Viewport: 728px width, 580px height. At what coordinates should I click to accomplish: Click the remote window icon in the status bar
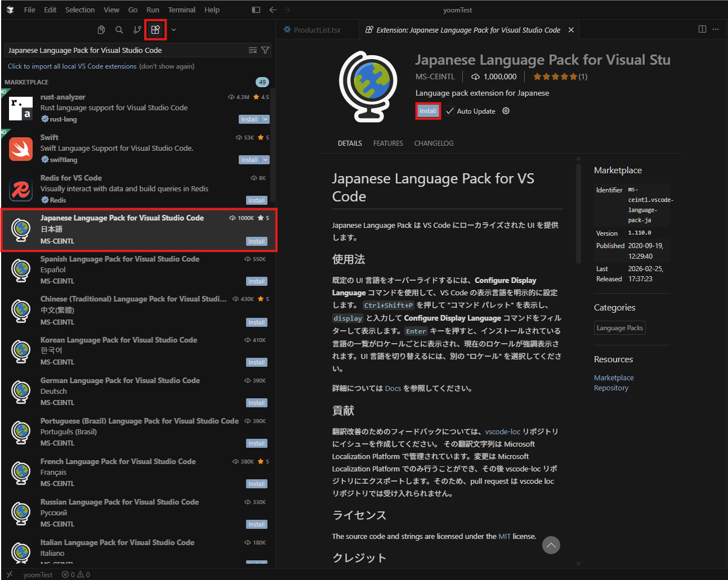click(10, 574)
